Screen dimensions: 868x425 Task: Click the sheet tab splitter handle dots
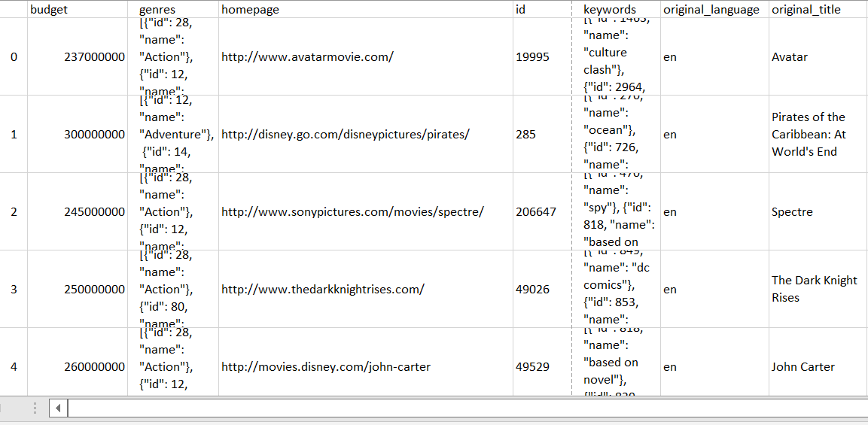[35, 408]
